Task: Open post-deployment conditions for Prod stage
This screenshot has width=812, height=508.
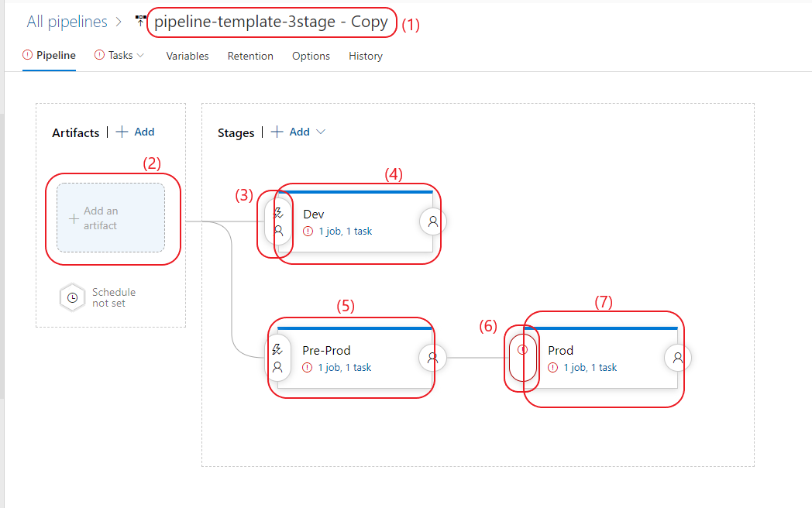Action: coord(677,358)
